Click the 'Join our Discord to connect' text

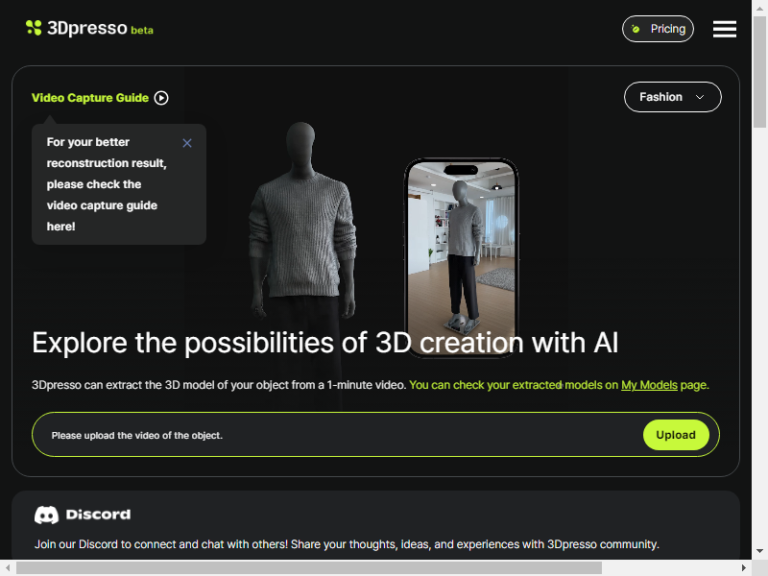pos(347,544)
